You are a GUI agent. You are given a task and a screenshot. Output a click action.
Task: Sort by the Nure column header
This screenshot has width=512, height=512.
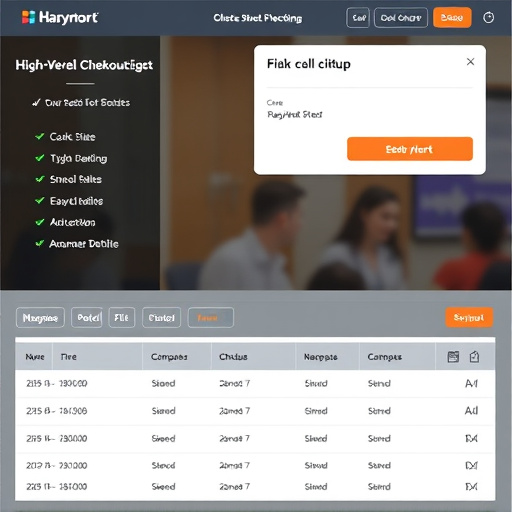click(35, 357)
